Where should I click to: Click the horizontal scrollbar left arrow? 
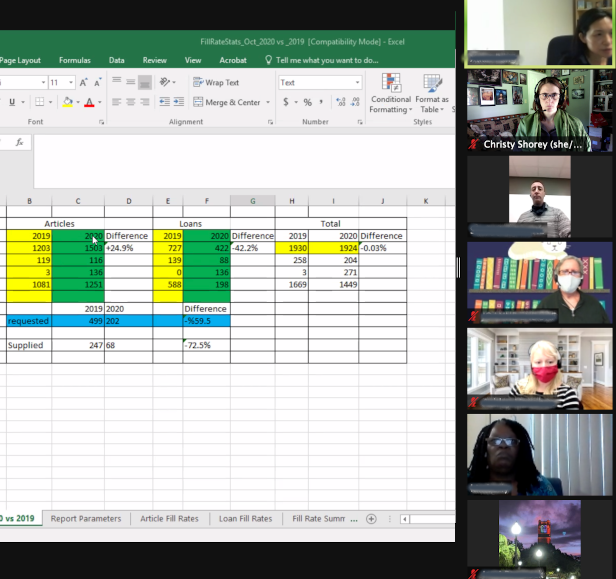(405, 519)
